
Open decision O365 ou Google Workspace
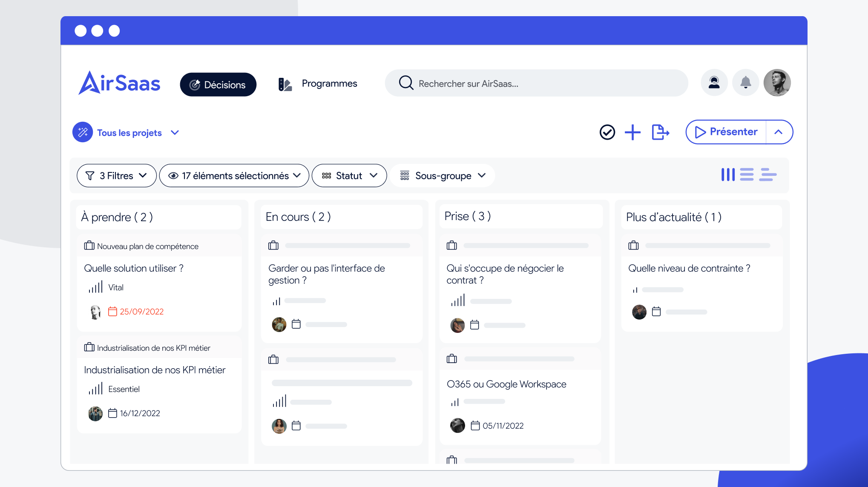point(506,384)
